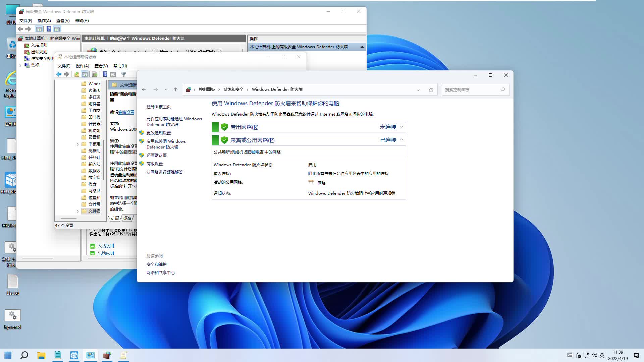Click firewall app icon on taskbar

tap(107, 355)
